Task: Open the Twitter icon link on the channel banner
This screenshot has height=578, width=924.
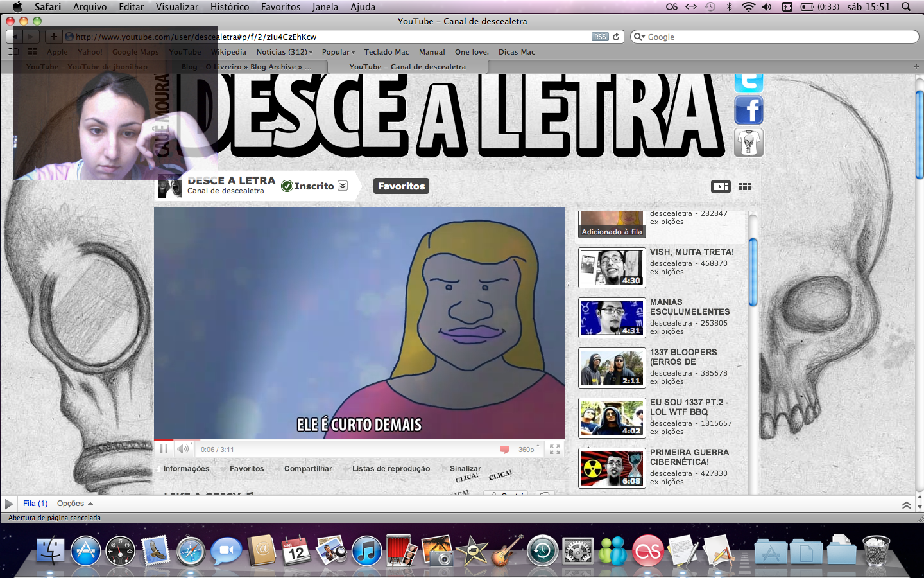Action: tap(749, 83)
